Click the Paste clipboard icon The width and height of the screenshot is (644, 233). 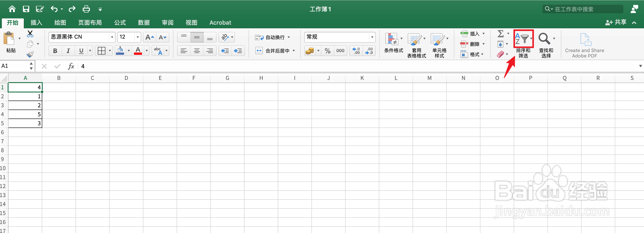[9, 39]
